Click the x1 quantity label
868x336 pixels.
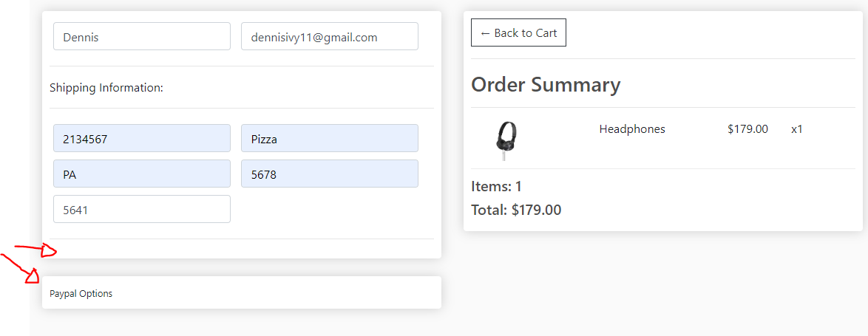[x=796, y=129]
